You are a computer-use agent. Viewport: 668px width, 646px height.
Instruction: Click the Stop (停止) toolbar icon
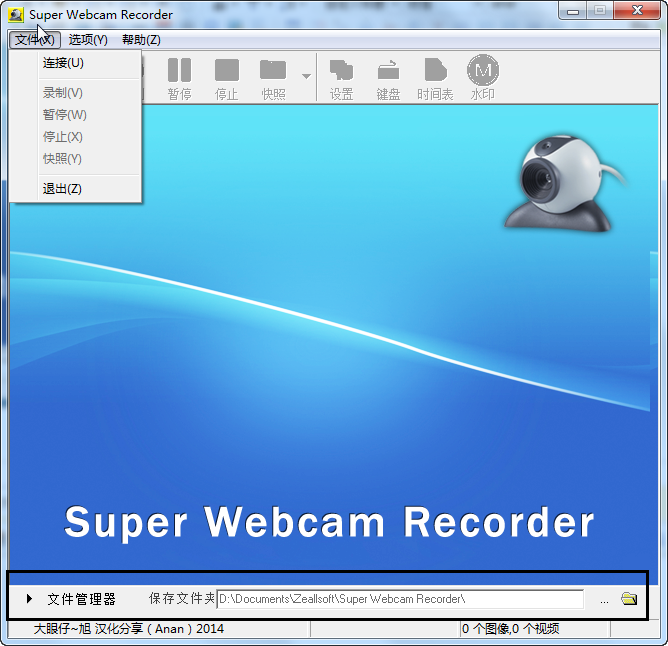(x=226, y=79)
